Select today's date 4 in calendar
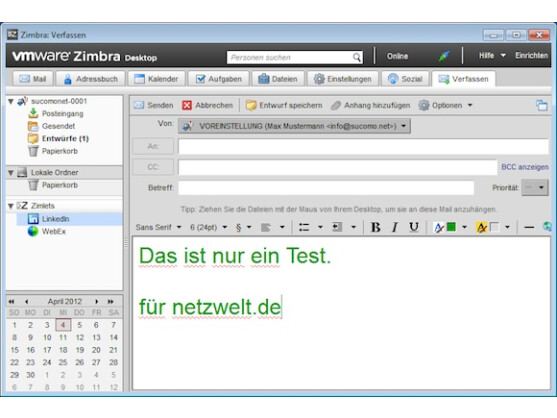The width and height of the screenshot is (557, 418). (x=63, y=325)
